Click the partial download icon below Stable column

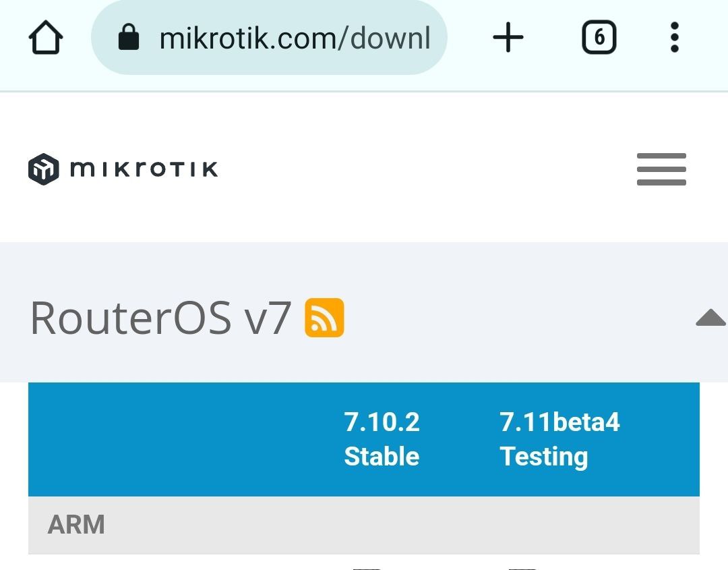[367, 569]
